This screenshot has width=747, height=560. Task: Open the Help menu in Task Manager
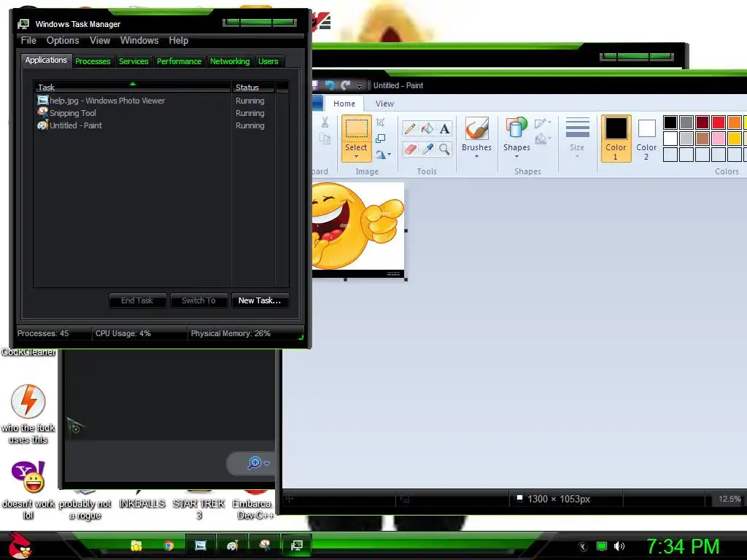pos(179,41)
